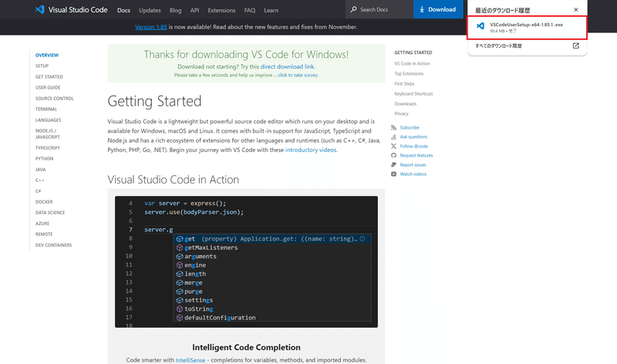Open the Updates menu item

click(x=150, y=10)
